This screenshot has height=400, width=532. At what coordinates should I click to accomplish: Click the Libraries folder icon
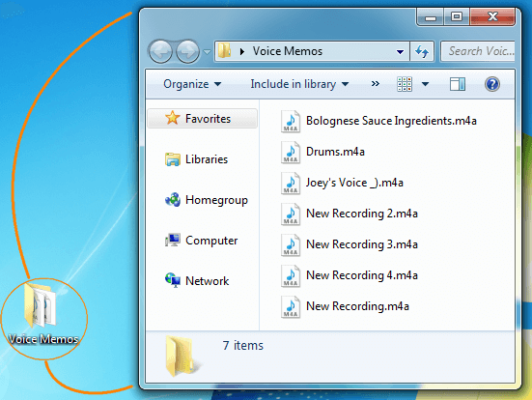[173, 158]
